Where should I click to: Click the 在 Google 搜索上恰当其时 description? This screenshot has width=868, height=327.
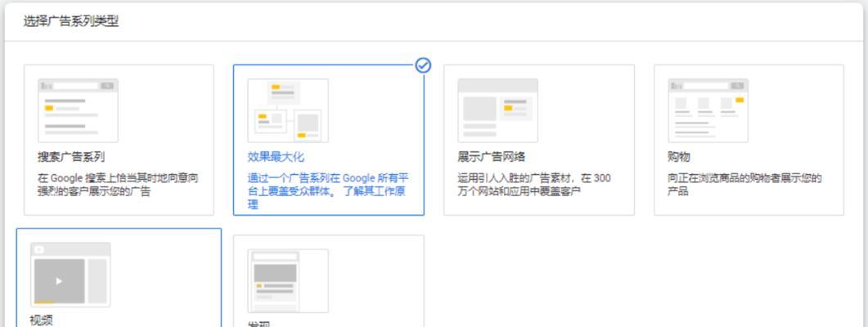(x=118, y=186)
